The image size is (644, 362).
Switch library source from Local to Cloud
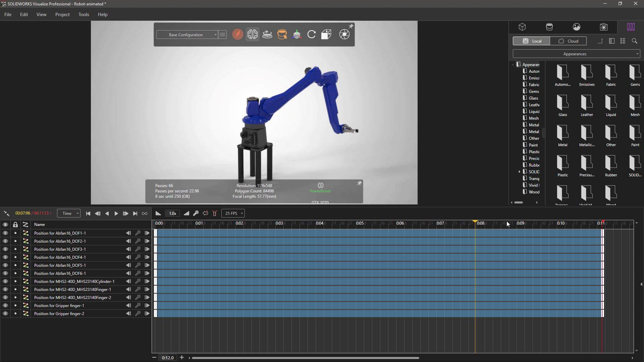coord(569,41)
